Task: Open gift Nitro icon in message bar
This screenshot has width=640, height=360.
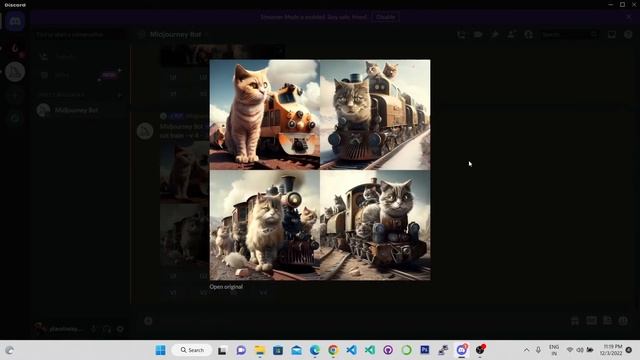Action: click(575, 321)
